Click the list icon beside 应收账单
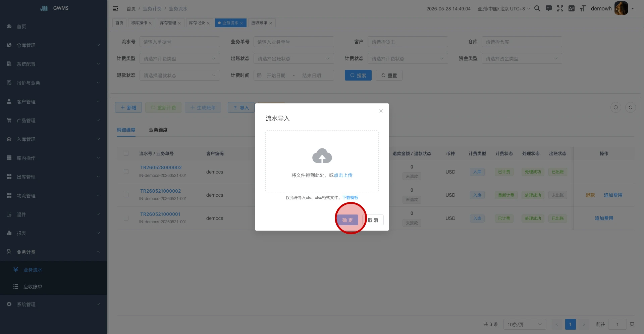The height and width of the screenshot is (334, 644). [x=16, y=286]
